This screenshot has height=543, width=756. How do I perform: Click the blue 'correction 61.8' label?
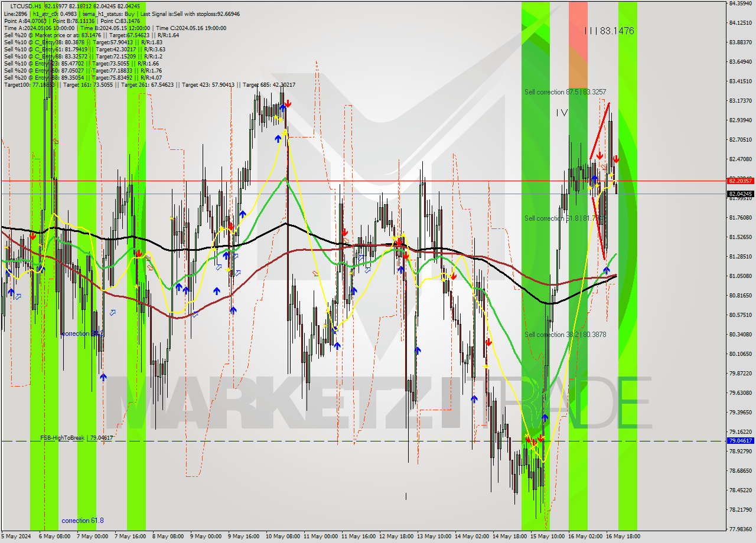point(83,521)
